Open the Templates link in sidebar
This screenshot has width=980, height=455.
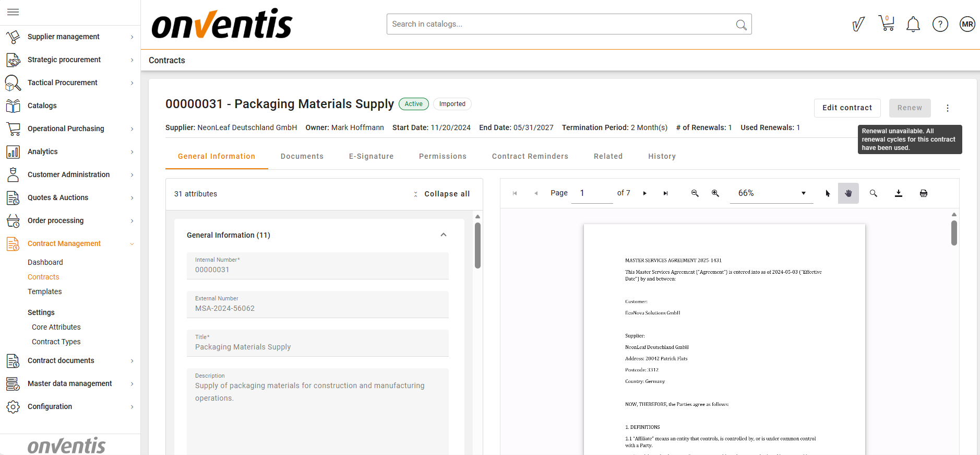coord(45,291)
